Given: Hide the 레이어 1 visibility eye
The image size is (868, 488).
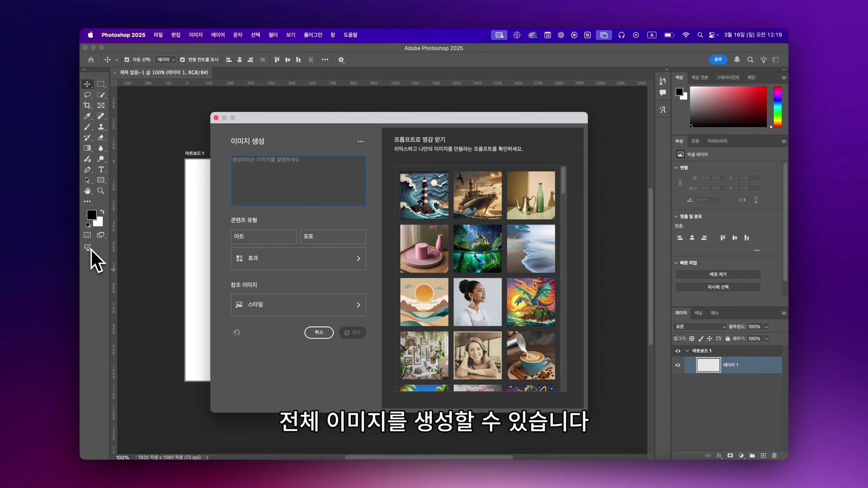Looking at the screenshot, I should (678, 365).
